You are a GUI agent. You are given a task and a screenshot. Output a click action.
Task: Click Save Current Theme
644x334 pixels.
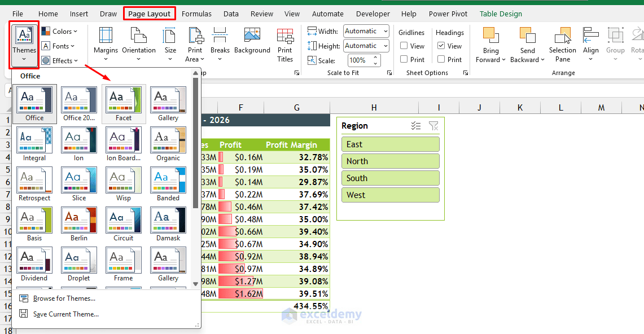click(59, 314)
